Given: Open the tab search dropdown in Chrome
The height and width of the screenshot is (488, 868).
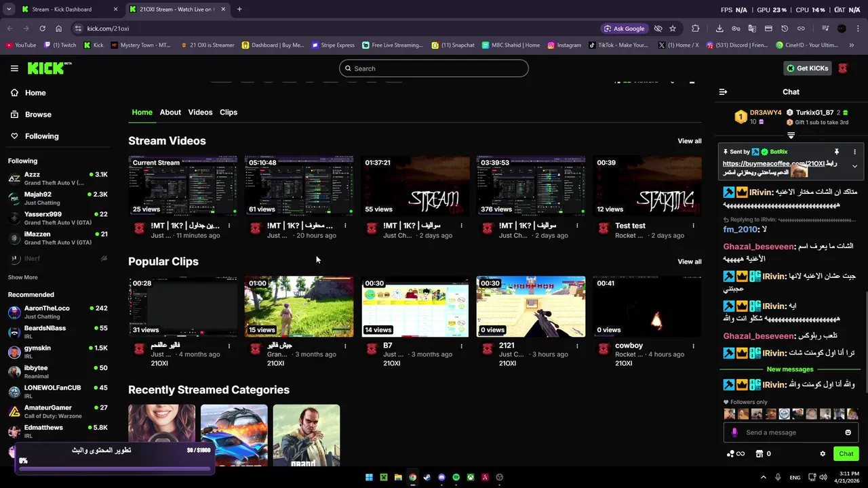Looking at the screenshot, I should click(x=9, y=9).
